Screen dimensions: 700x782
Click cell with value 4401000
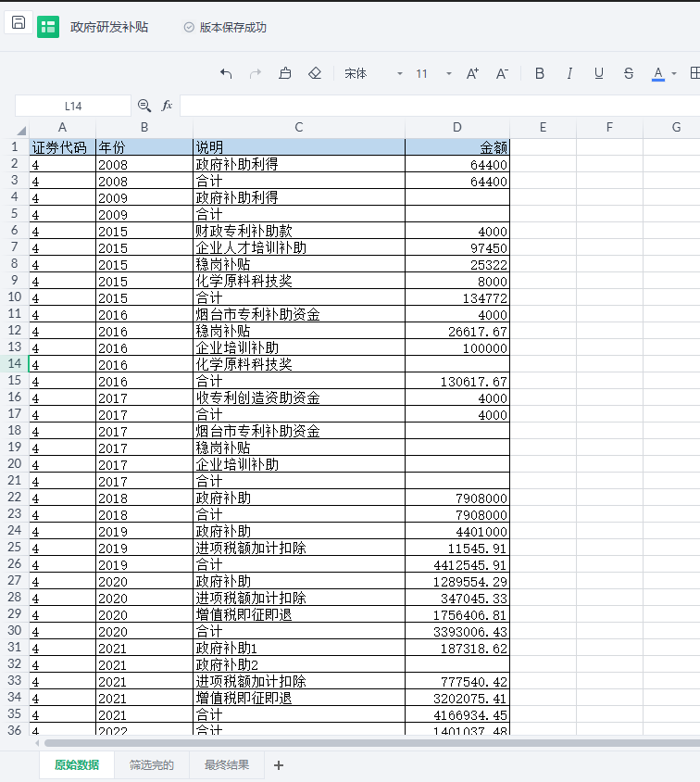457,531
